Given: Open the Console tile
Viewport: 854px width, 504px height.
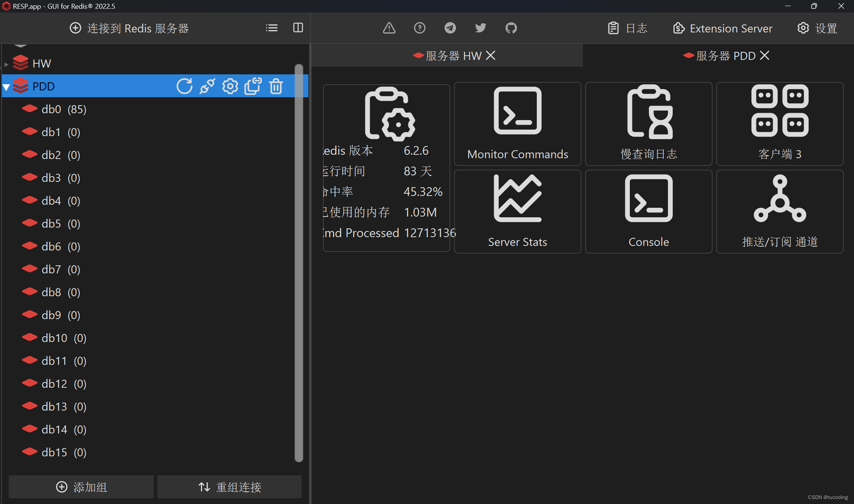Looking at the screenshot, I should coord(649,212).
